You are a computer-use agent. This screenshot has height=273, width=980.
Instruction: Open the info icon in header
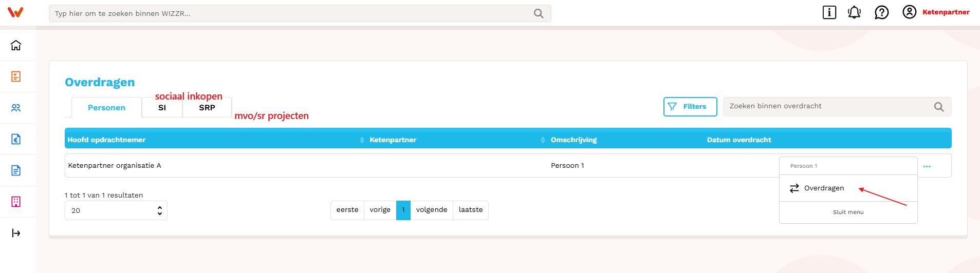829,12
